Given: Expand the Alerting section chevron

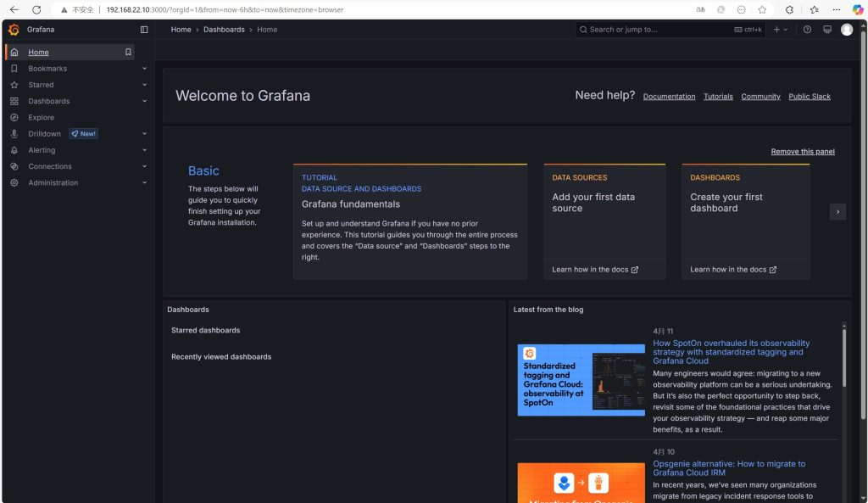Looking at the screenshot, I should point(144,150).
